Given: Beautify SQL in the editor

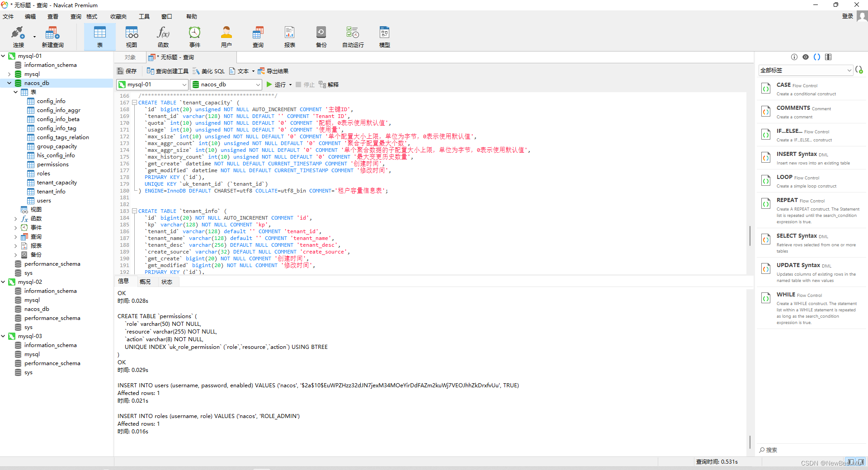Looking at the screenshot, I should tap(208, 71).
